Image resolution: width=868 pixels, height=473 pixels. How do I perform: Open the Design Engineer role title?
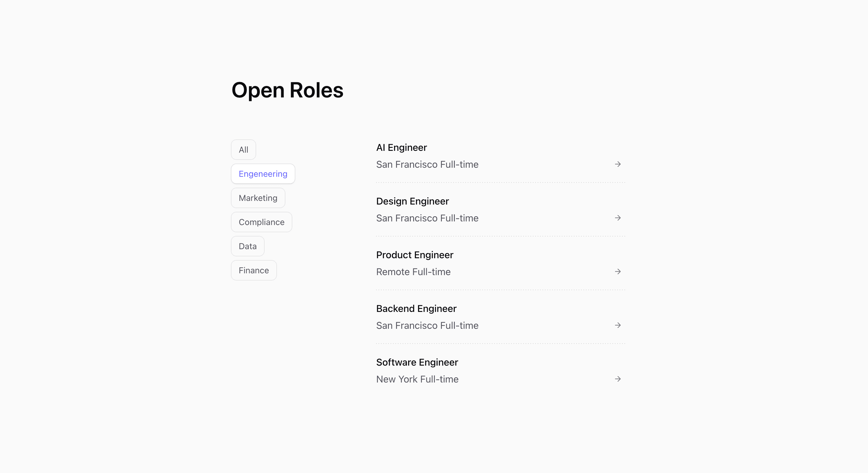[x=412, y=201]
